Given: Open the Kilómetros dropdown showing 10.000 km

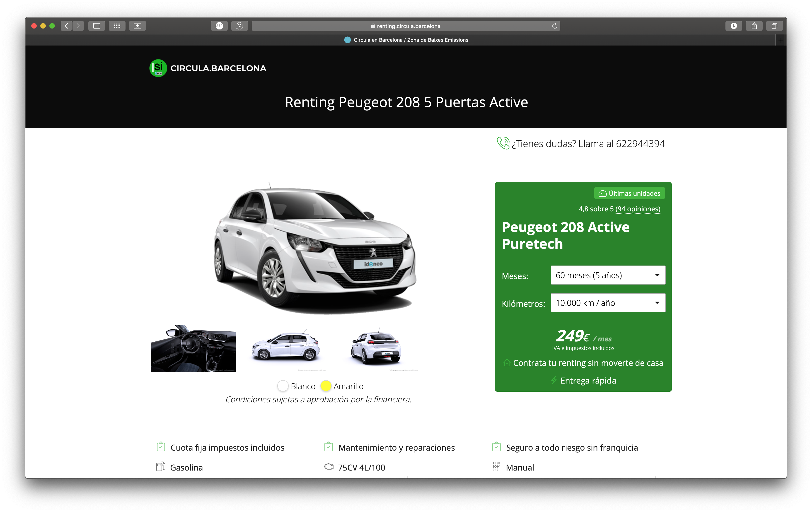Looking at the screenshot, I should tap(608, 303).
